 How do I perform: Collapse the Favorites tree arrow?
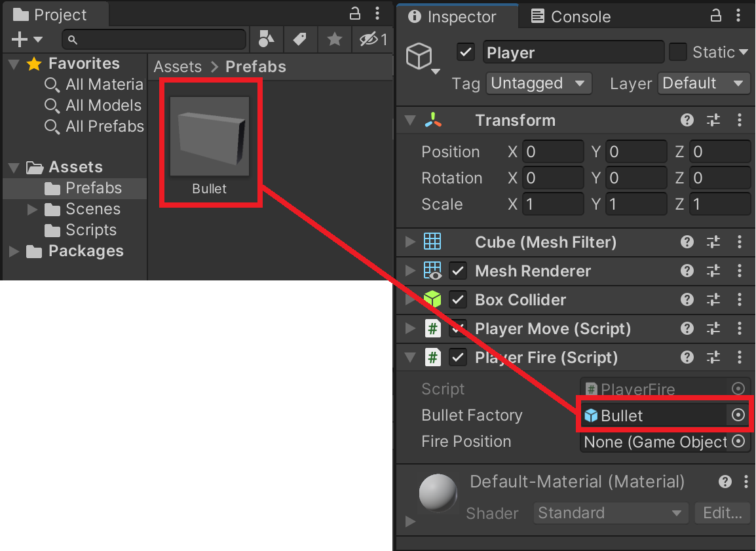coord(14,64)
